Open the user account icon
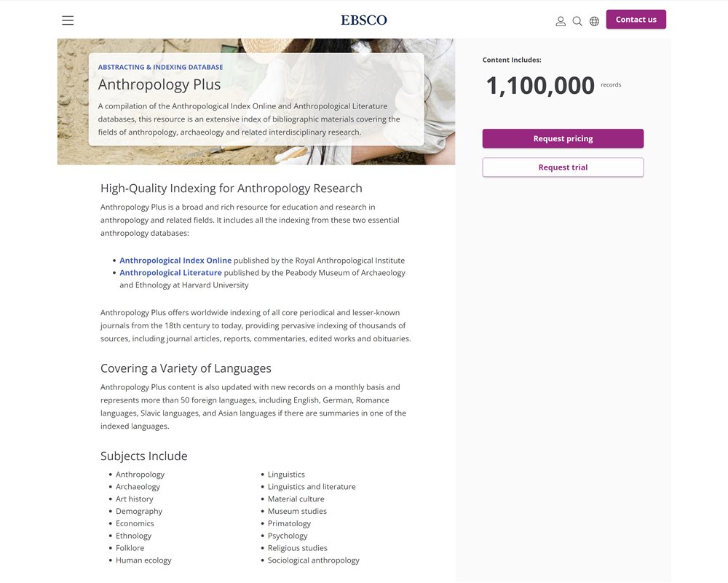 561,21
